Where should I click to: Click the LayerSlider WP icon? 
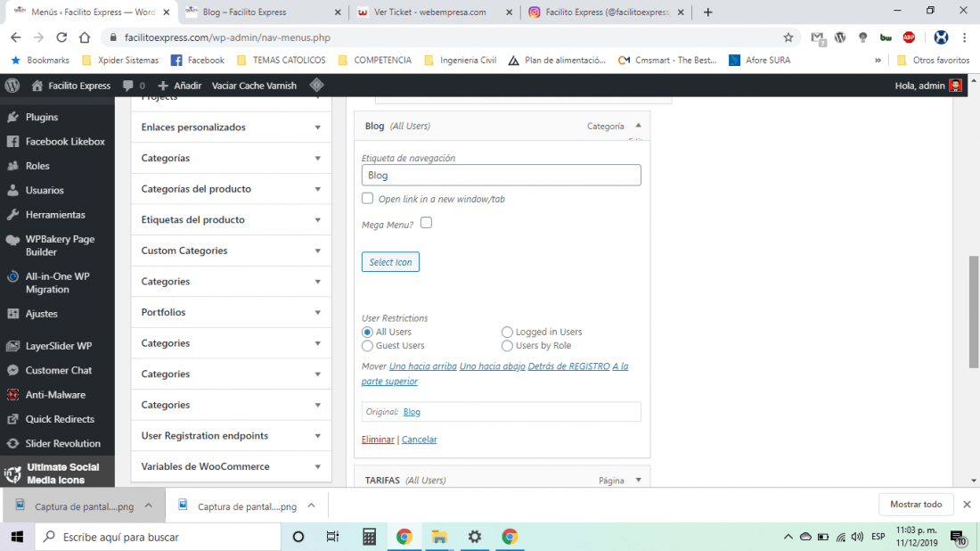(x=12, y=346)
